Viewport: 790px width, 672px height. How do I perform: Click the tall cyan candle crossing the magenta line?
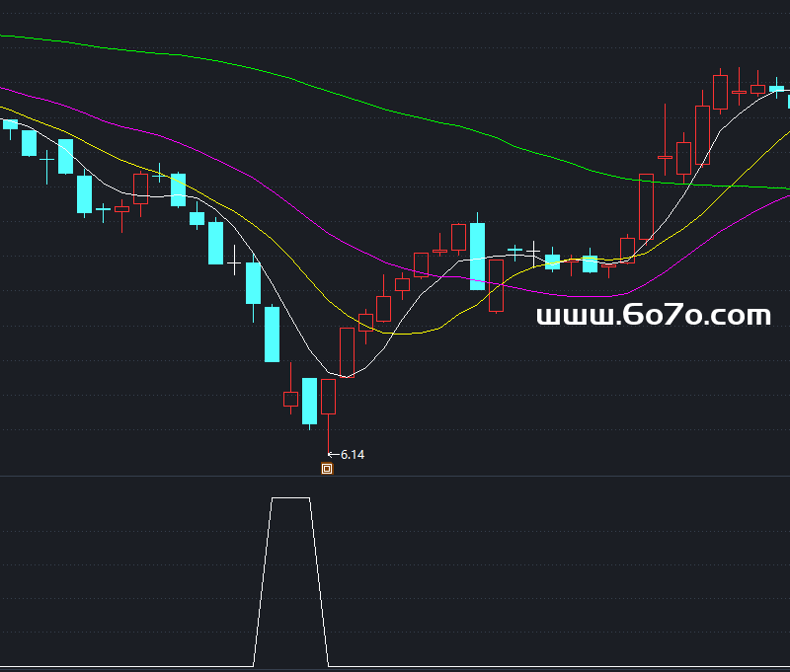point(477,257)
